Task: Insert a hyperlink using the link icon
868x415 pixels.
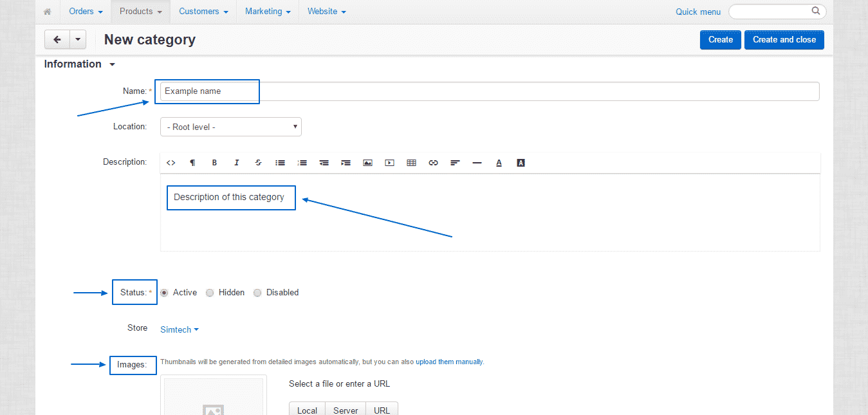Action: (x=433, y=162)
